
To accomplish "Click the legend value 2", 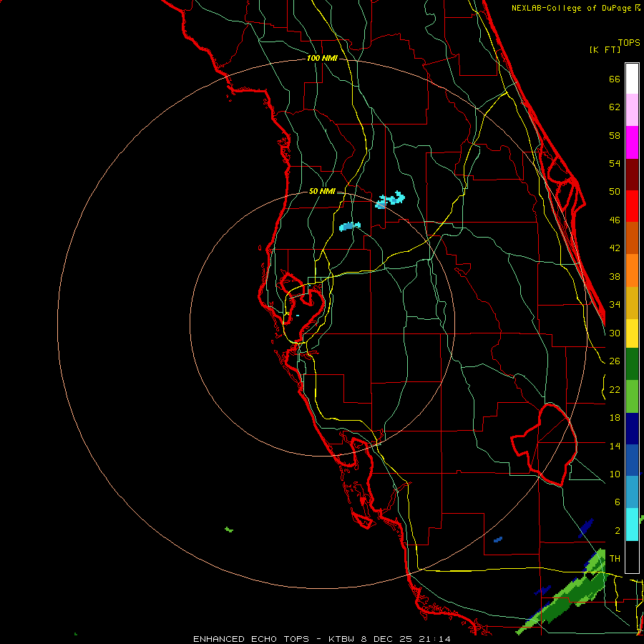I will [617, 531].
